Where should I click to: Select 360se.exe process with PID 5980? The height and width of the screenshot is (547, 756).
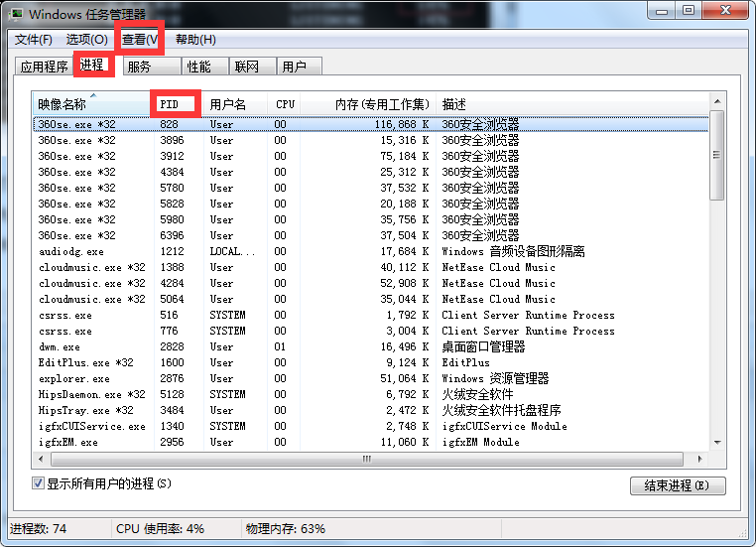[x=371, y=220]
